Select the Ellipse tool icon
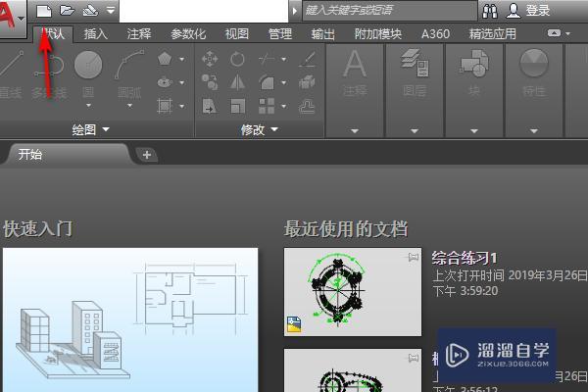Viewport: 588px width, 392px height. (x=165, y=82)
